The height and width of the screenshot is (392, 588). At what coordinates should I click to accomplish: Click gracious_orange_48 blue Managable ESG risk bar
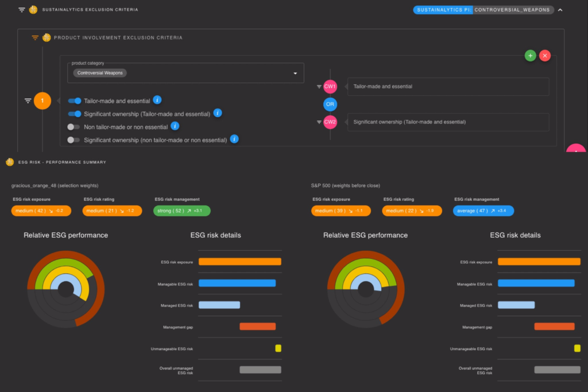point(237,284)
